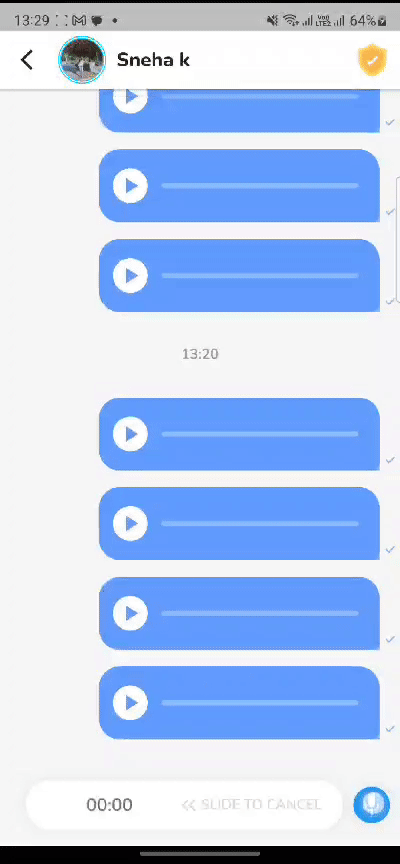Play the third voice message after 13:20

pyautogui.click(x=131, y=613)
